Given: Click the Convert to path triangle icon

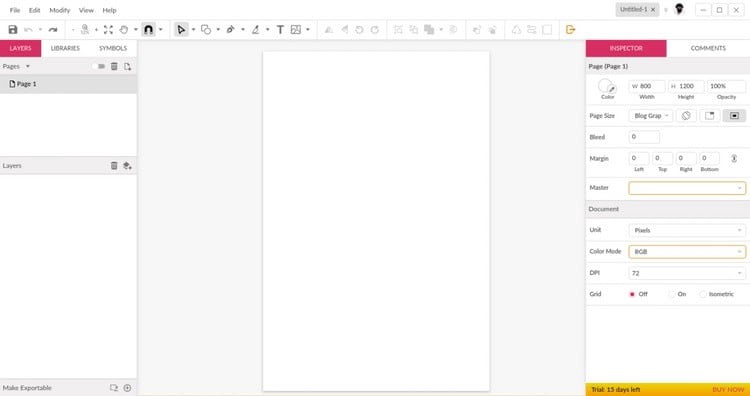Looking at the screenshot, I should pos(516,30).
